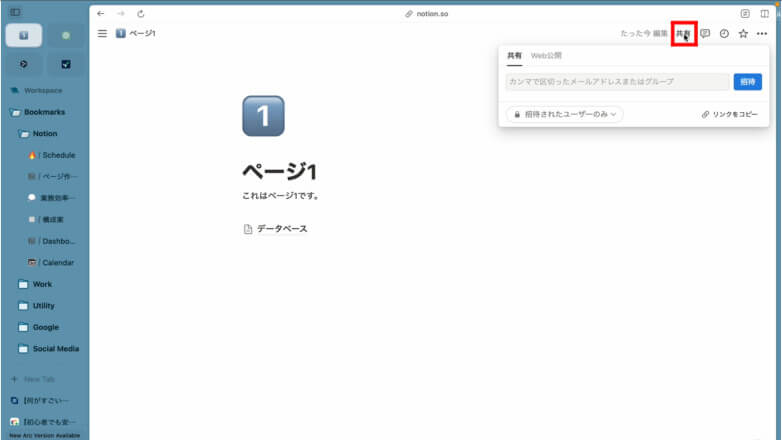Open the comments icon in top bar
The width and height of the screenshot is (782, 440).
(x=705, y=33)
